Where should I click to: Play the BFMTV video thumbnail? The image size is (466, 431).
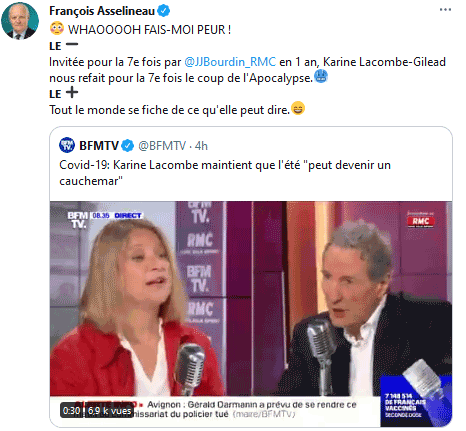[x=251, y=314]
